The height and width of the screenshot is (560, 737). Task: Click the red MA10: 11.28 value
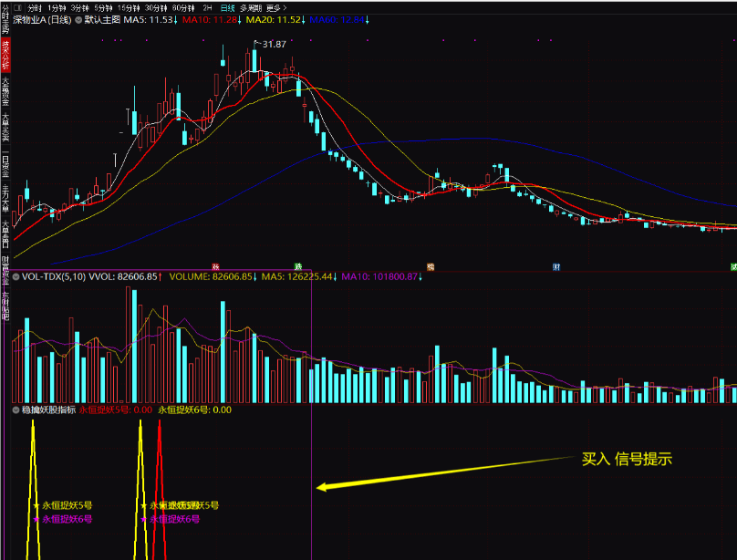pyautogui.click(x=212, y=20)
